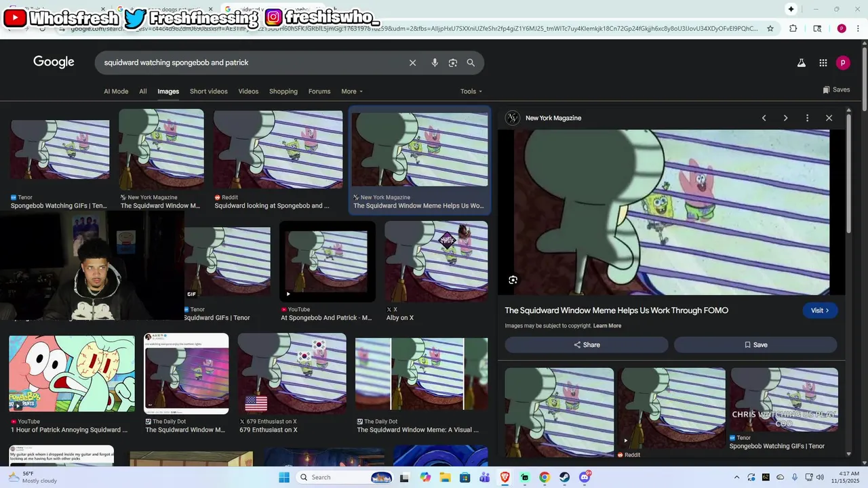The image size is (868, 488).
Task: Open the Google apps grid
Action: point(823,62)
